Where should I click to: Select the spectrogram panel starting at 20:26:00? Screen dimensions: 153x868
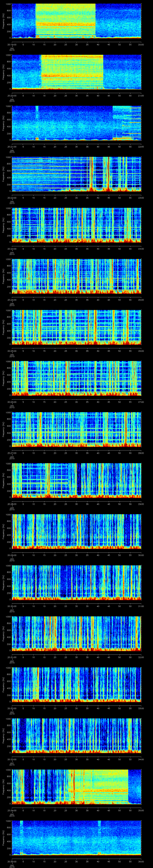click(x=77, y=378)
